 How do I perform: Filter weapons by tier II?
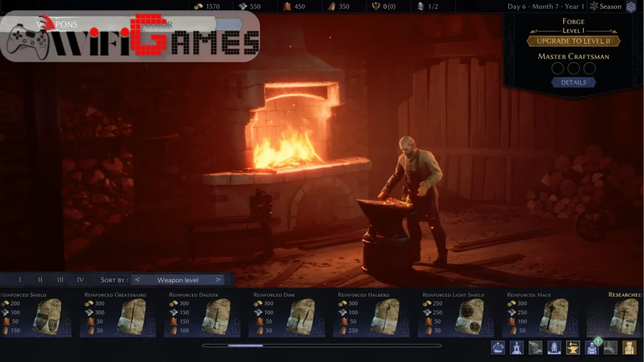(40, 280)
